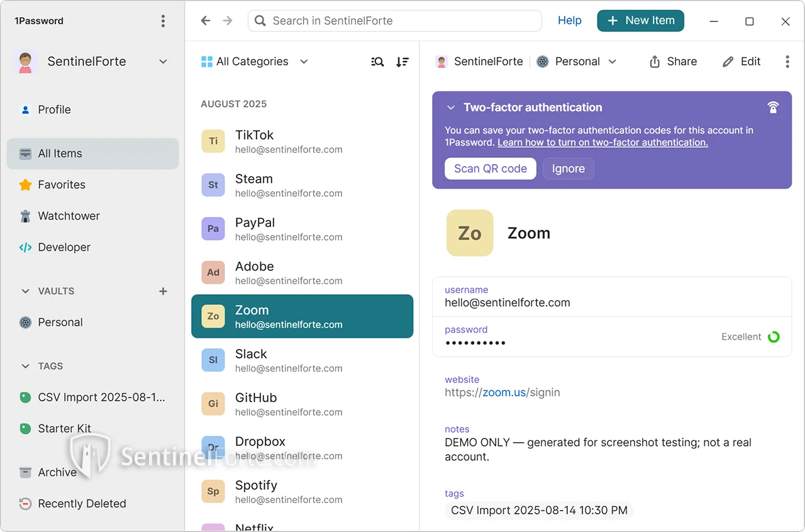Share the Zoom item

tap(673, 62)
